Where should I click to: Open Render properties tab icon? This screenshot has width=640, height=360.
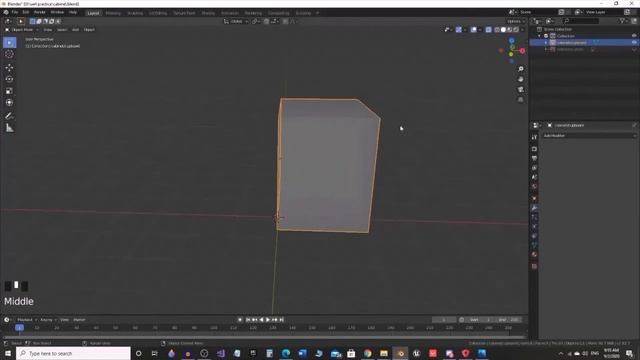[534, 149]
